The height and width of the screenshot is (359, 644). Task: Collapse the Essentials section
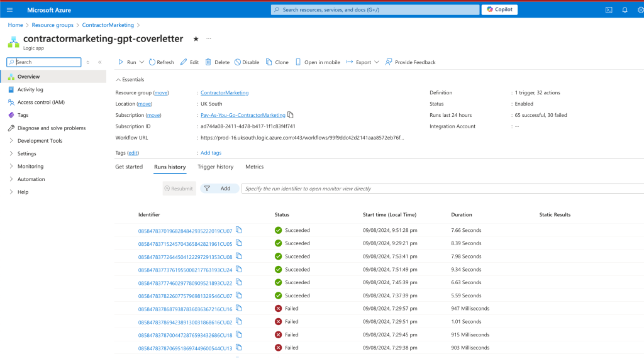[130, 80]
